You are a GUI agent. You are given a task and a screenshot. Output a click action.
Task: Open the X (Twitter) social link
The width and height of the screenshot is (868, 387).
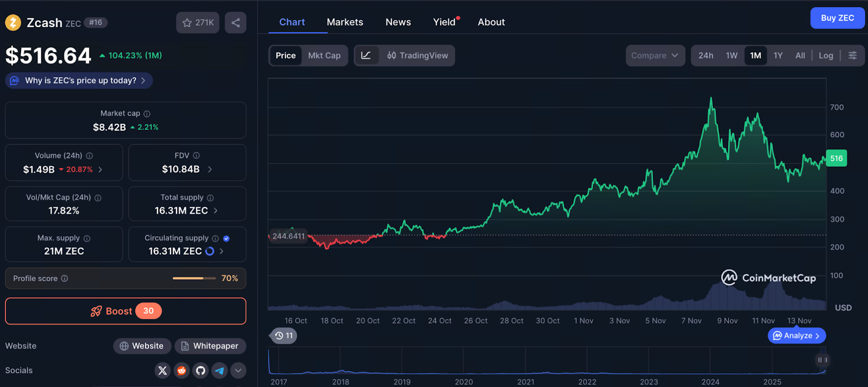[x=162, y=371]
